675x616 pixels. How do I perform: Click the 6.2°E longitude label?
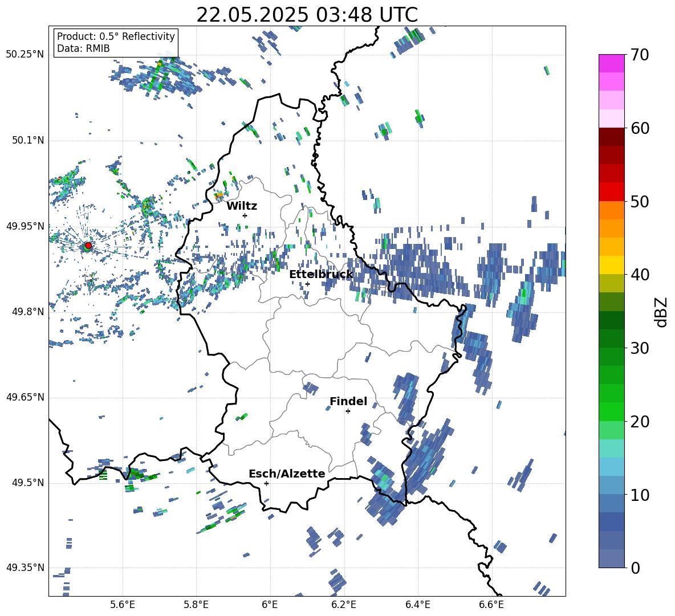tap(344, 605)
